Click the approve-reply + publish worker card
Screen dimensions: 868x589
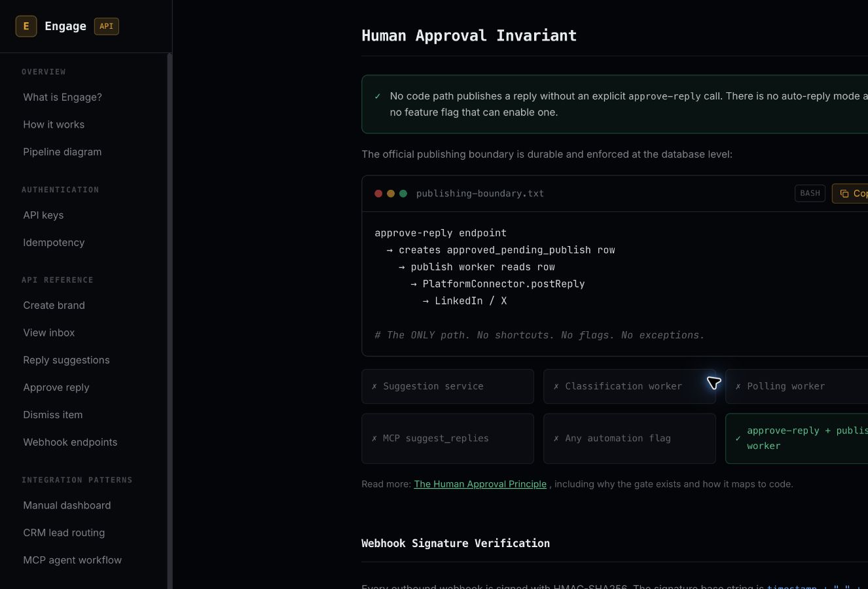point(797,438)
